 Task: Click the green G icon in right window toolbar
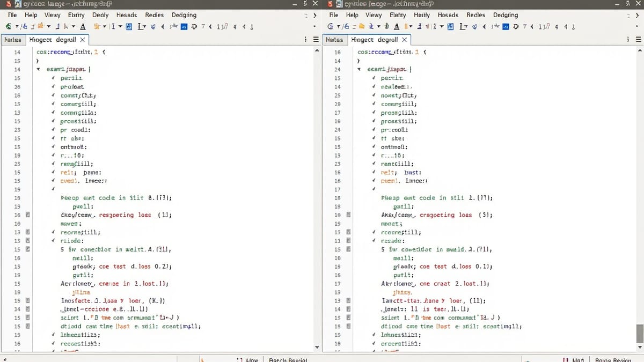click(331, 27)
